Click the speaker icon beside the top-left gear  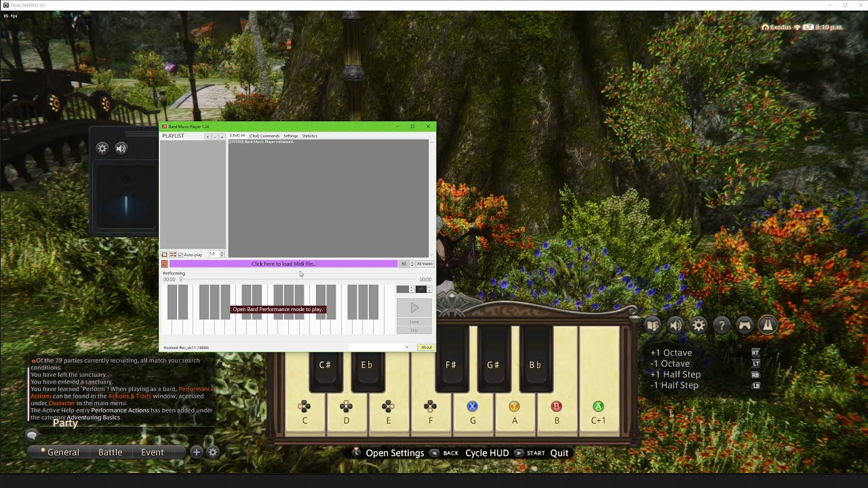[x=121, y=148]
